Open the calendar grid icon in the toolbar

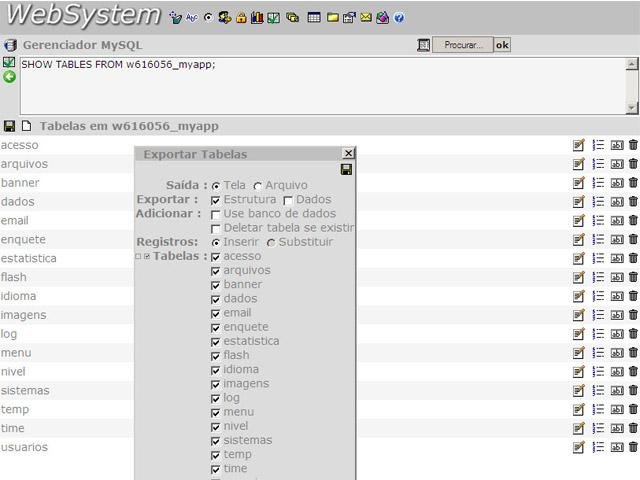point(314,18)
